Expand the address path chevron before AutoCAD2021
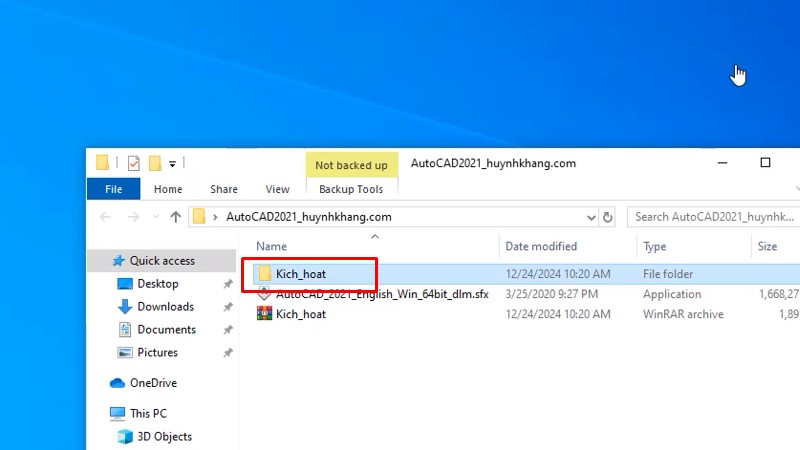800x450 pixels. coord(215,216)
